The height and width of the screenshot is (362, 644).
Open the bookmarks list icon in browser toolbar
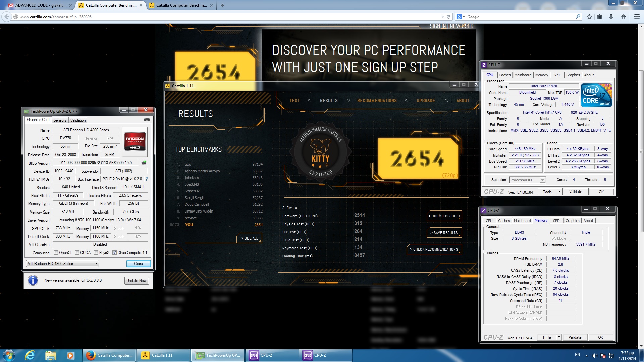pos(599,17)
